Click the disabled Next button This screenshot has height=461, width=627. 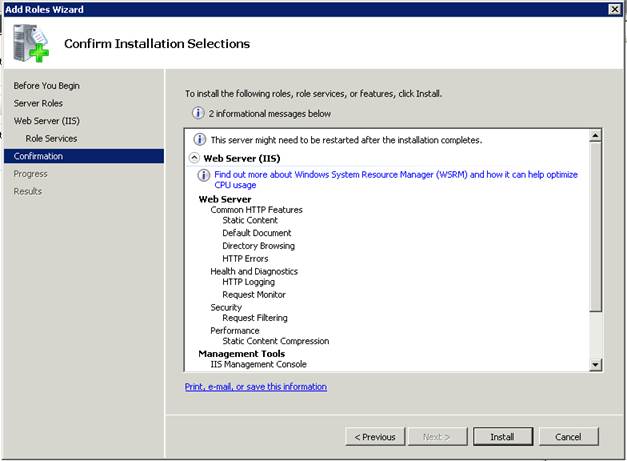(436, 437)
